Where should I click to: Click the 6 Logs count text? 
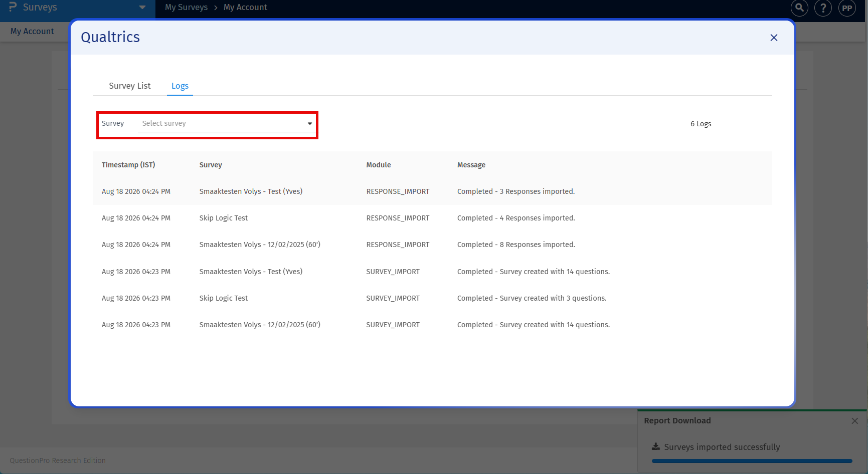click(701, 124)
